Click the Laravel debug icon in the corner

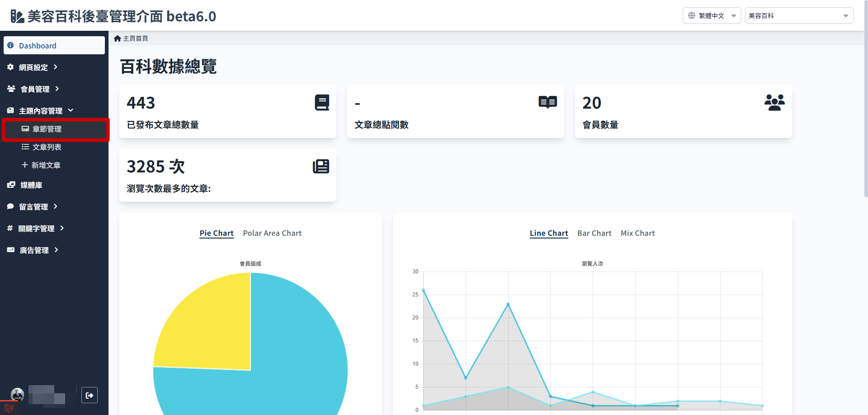coord(9,408)
